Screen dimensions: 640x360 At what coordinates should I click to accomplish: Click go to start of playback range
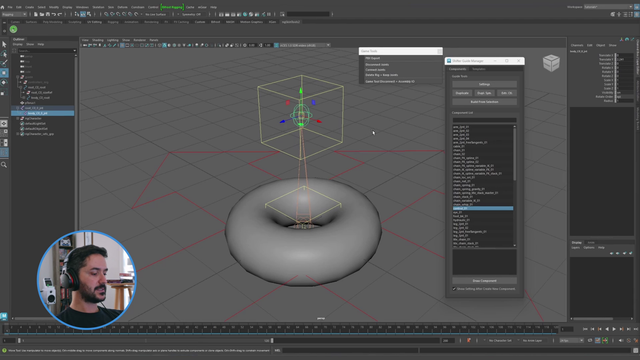pyautogui.click(x=585, y=329)
